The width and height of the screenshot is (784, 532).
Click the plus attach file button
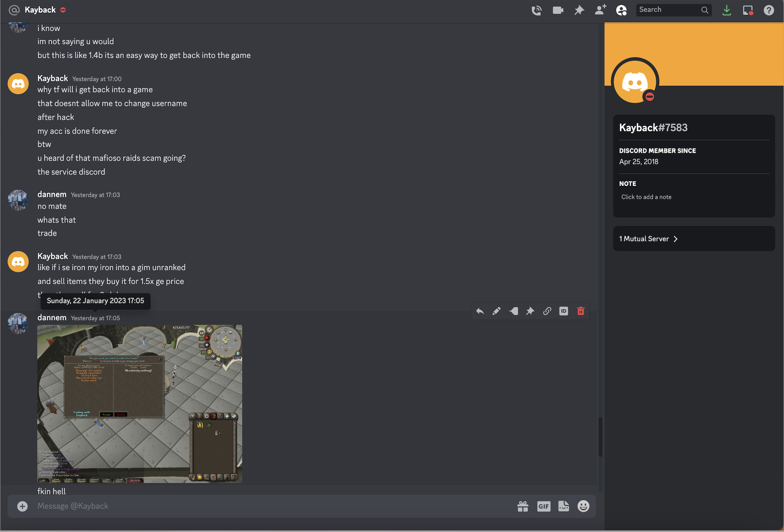[x=22, y=506]
